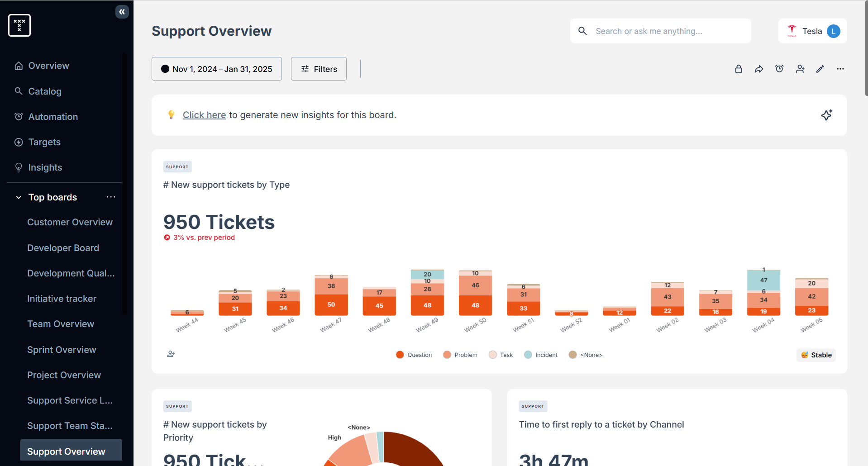The height and width of the screenshot is (466, 868).
Task: Toggle the Question series in the legend
Action: point(413,355)
